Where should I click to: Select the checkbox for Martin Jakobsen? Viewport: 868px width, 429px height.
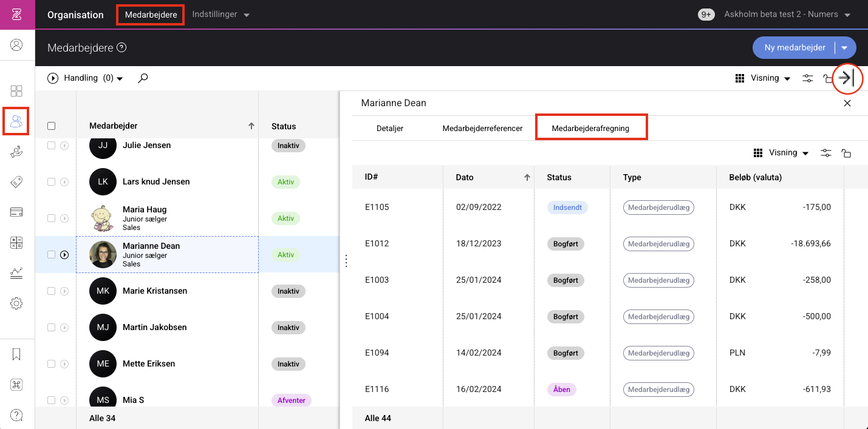coord(52,328)
